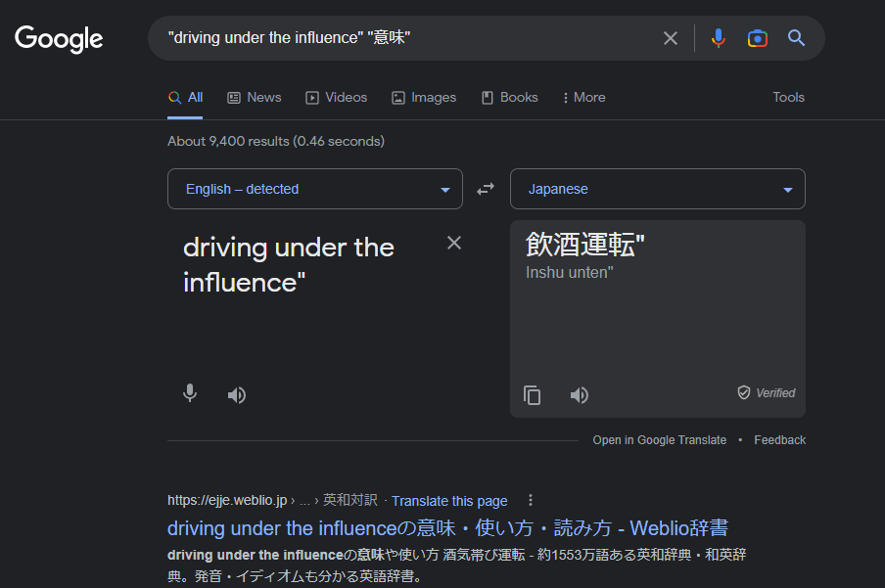Viewport: 885px width, 588px height.
Task: Click the translated text 飲酒運転
Action: pyautogui.click(x=584, y=245)
